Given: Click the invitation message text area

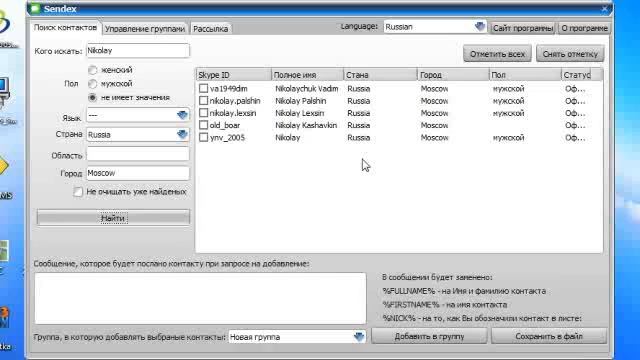Looking at the screenshot, I should (200, 298).
